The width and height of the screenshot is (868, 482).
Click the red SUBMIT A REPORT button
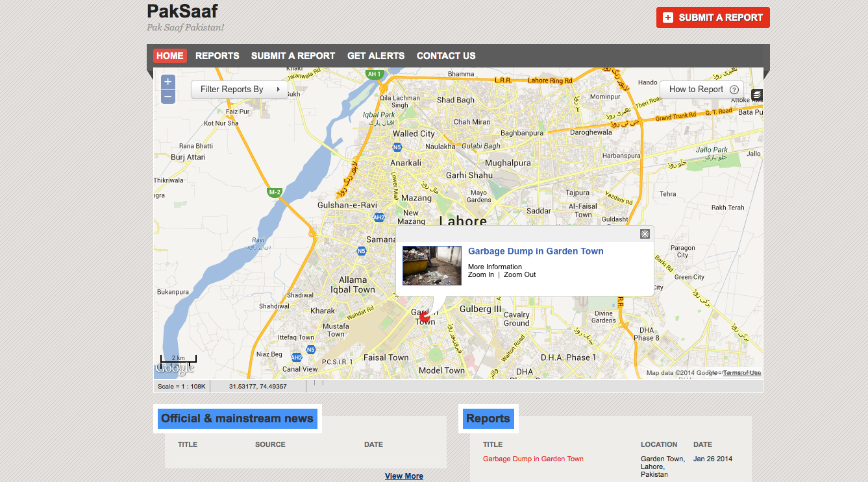(713, 18)
